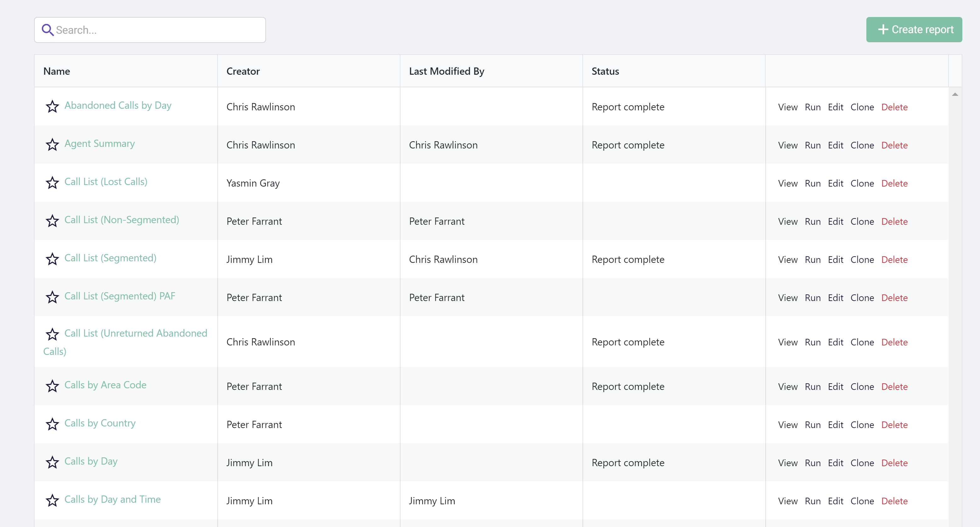View the Call List (Segmented) PAF report
This screenshot has height=527, width=980.
point(788,298)
